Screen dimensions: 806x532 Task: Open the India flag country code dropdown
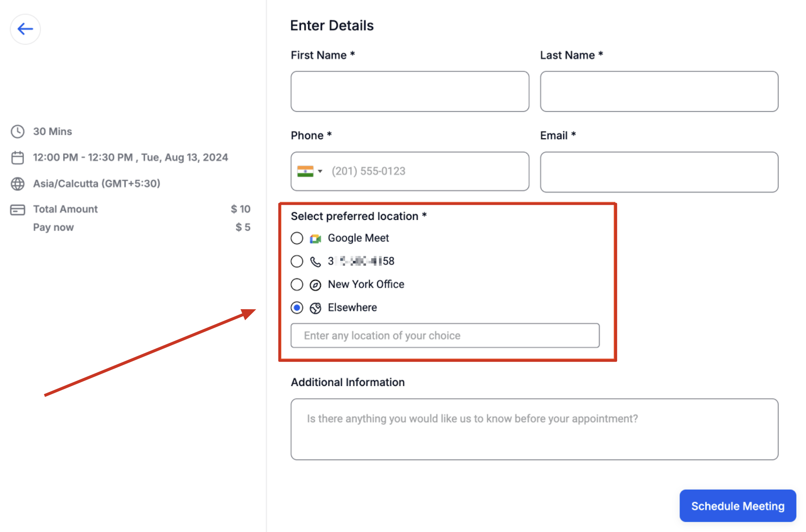coord(310,171)
